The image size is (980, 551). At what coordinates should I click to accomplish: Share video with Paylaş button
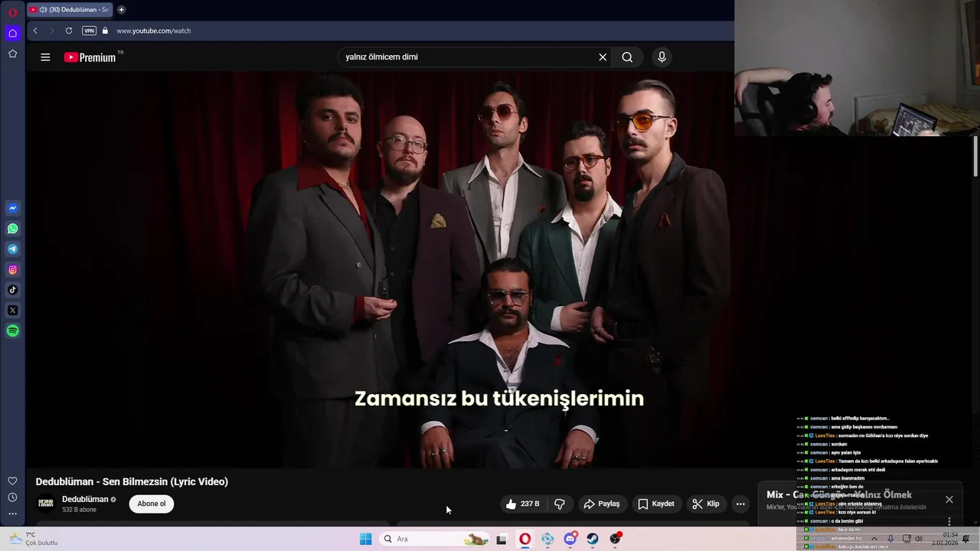pos(602,504)
